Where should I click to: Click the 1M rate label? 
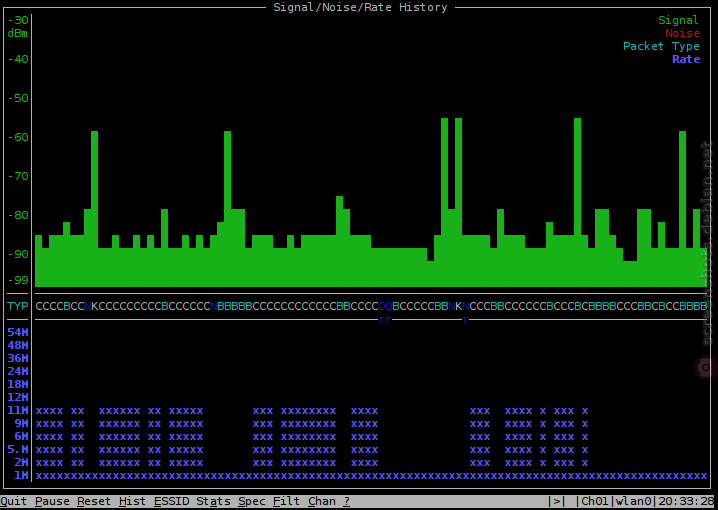21,475
